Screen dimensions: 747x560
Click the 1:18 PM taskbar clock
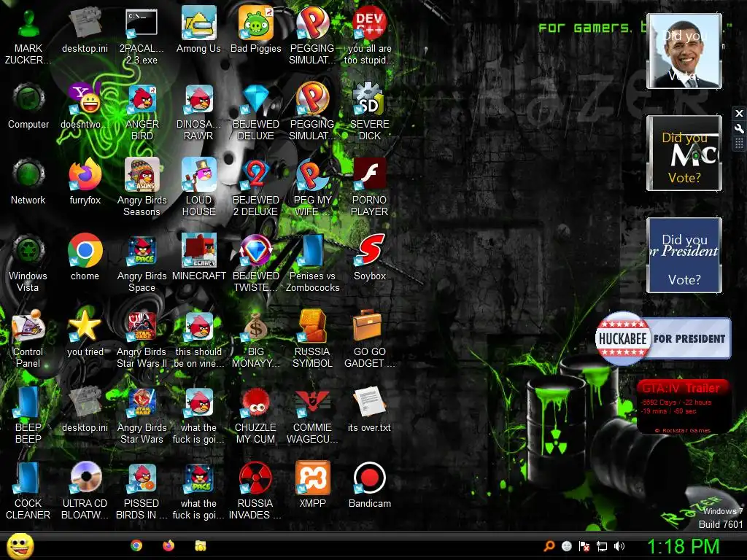click(x=683, y=546)
